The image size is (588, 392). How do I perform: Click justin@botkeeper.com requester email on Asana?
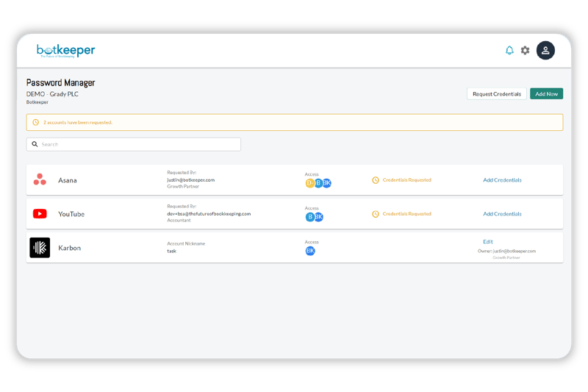(x=191, y=180)
